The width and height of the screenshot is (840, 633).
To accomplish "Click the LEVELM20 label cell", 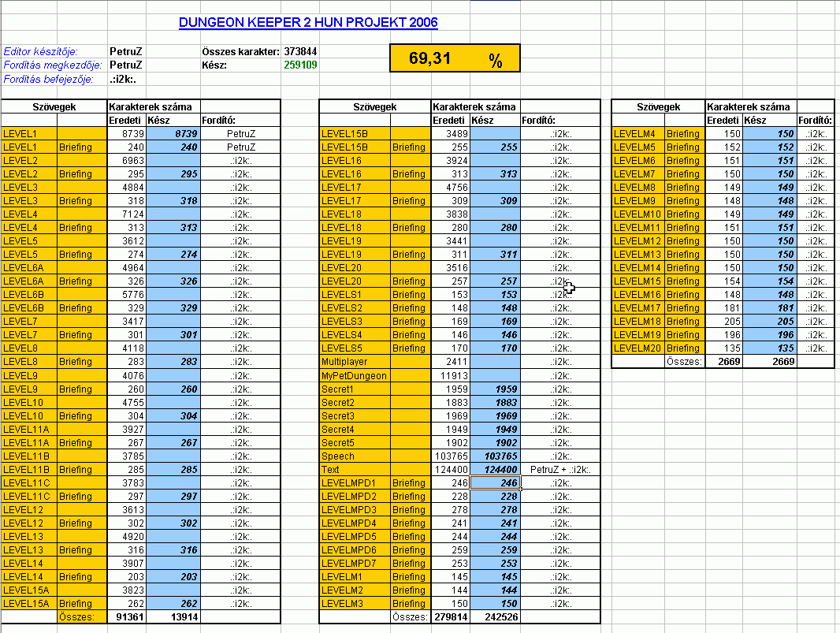I will click(x=637, y=348).
